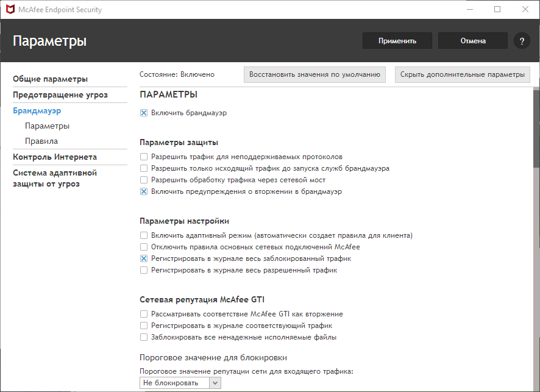Enable "Разрешить трафик для неподдерживаемых протоколов"
The height and width of the screenshot is (392, 540).
(144, 157)
